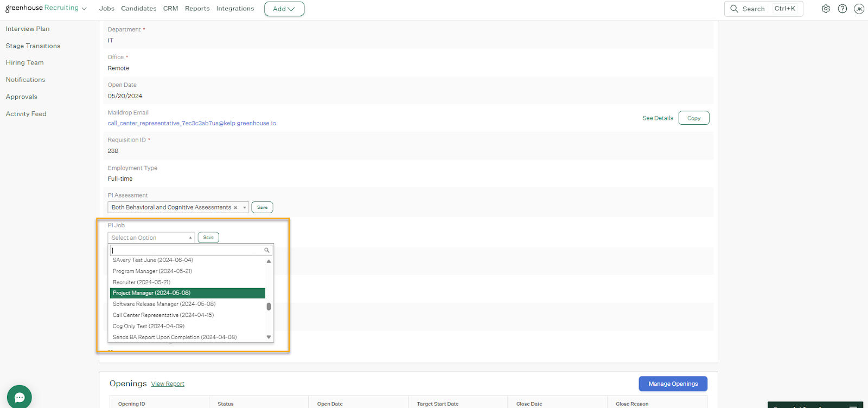
Task: Click the PI Job search input field
Action: coord(187,250)
